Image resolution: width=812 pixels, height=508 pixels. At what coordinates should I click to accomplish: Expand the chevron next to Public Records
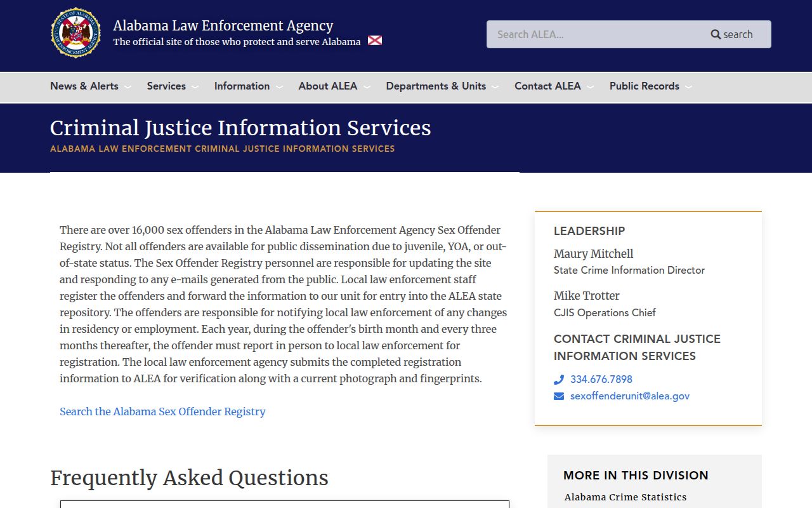coord(688,87)
